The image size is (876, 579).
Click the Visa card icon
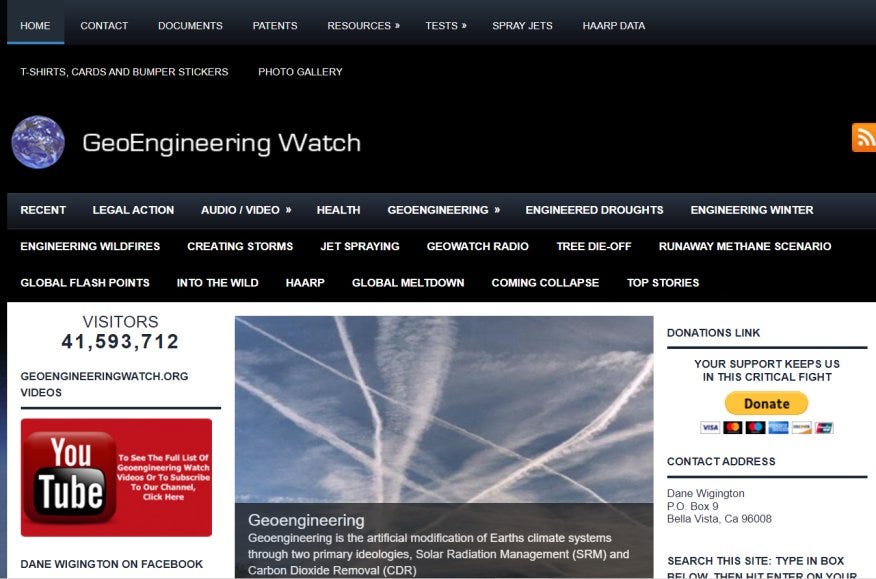[x=710, y=428]
